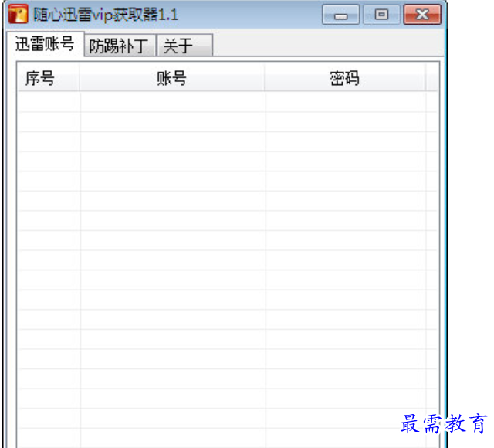Sort by the 序号 column header

click(49, 77)
